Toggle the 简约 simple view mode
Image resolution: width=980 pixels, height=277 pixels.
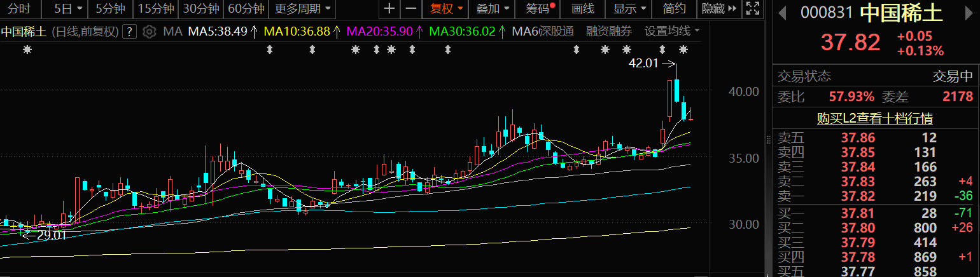point(674,9)
